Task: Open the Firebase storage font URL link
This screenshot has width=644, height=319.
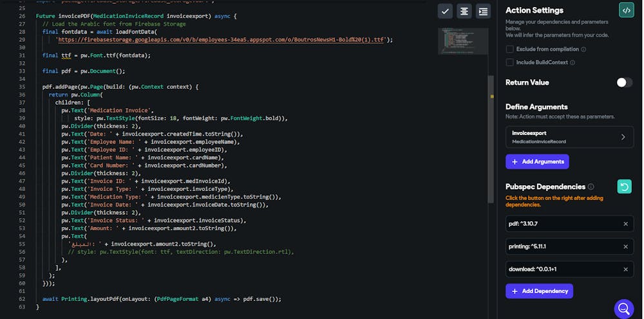Action: (220, 40)
